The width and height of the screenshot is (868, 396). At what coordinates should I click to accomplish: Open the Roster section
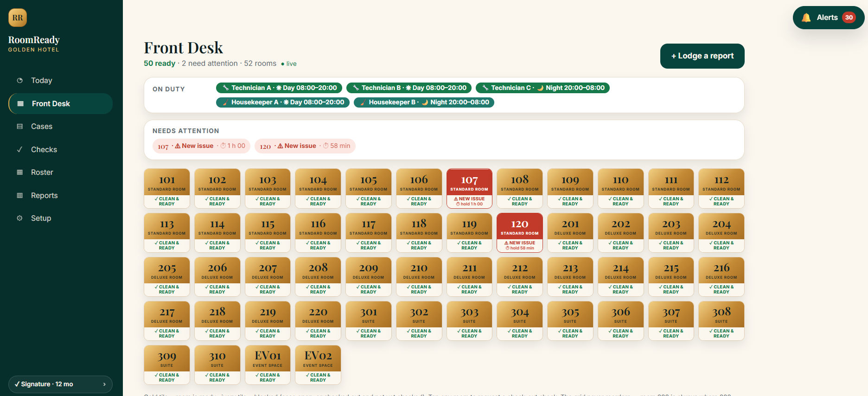[60, 172]
